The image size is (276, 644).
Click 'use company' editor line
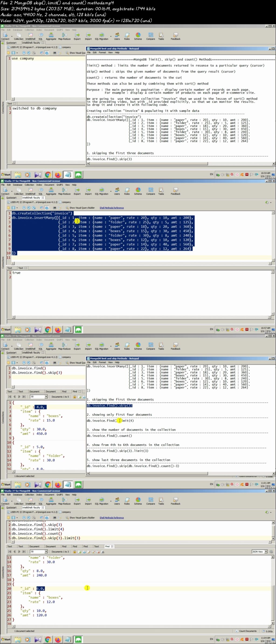[23, 58]
